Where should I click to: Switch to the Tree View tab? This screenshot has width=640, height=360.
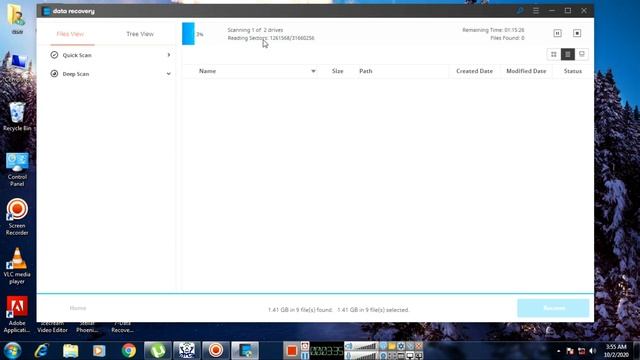tap(140, 34)
